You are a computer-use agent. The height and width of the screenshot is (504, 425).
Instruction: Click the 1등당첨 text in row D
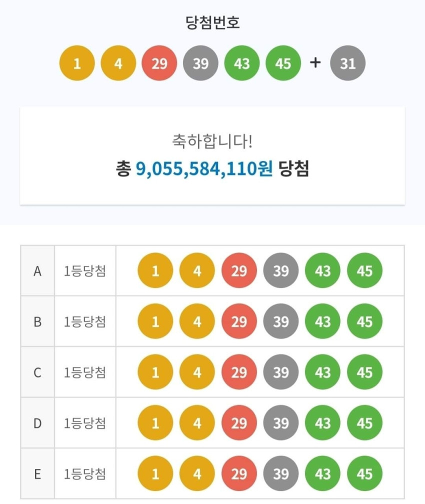pyautogui.click(x=85, y=423)
